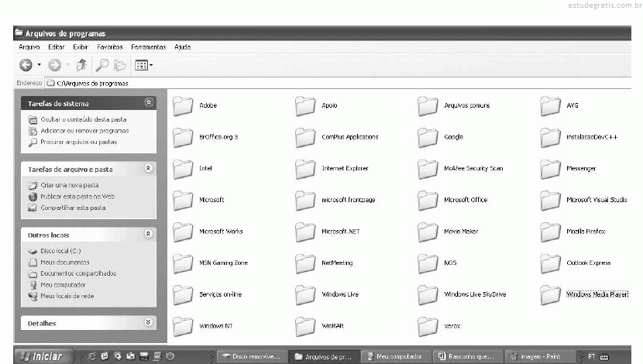Select the Windows Media Player folder name

[597, 294]
